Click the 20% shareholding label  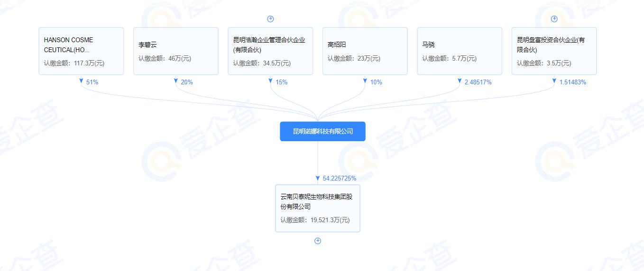(x=187, y=82)
